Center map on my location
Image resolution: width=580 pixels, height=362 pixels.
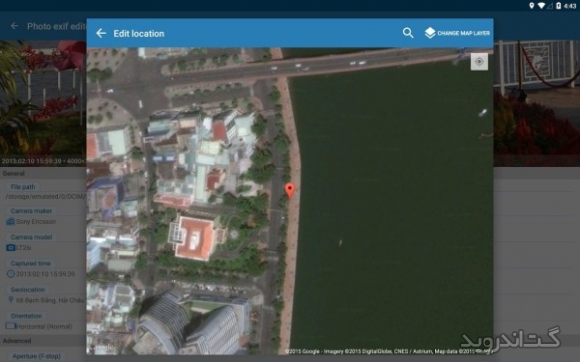pos(479,62)
